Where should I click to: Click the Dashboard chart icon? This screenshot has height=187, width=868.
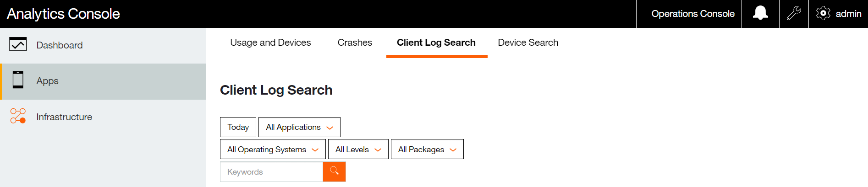(18, 44)
